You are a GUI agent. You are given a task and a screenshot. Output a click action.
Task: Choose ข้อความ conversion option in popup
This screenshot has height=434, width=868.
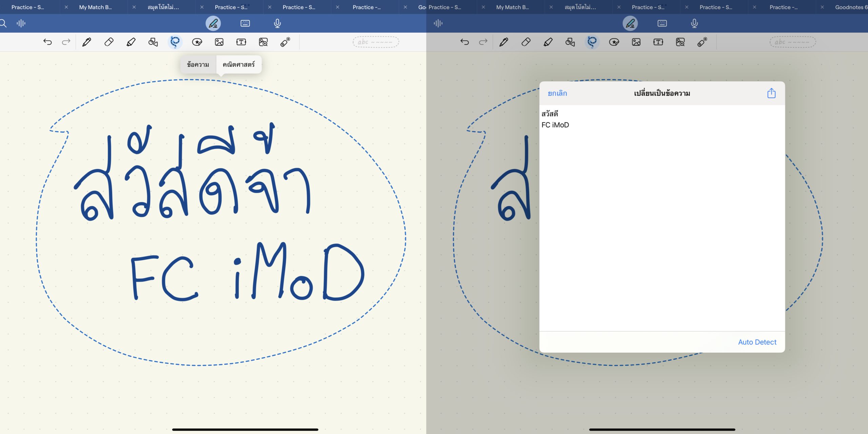click(198, 64)
